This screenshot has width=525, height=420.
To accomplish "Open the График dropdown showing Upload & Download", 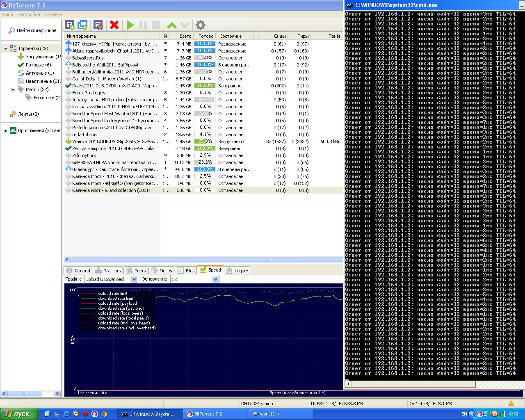I will pos(111,279).
